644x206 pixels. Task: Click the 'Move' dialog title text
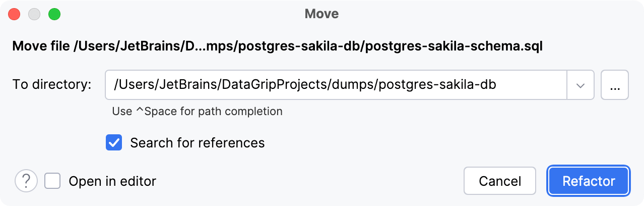pyautogui.click(x=321, y=14)
